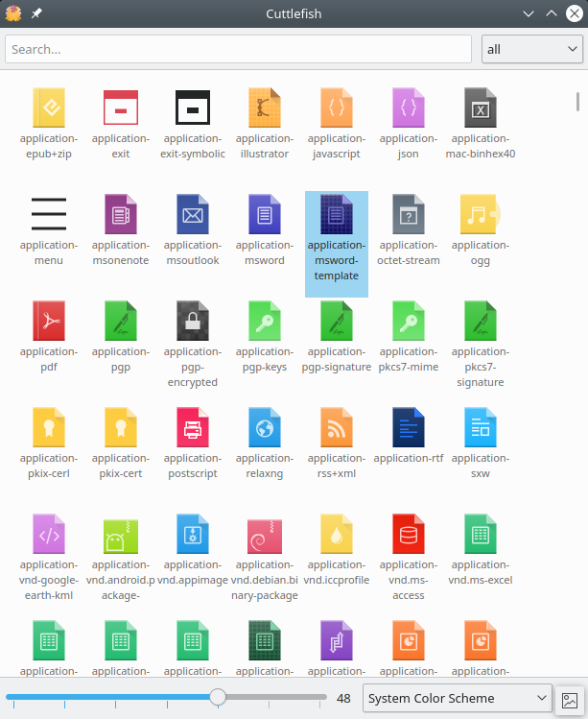Open the 'all' category filter dropdown

[530, 49]
